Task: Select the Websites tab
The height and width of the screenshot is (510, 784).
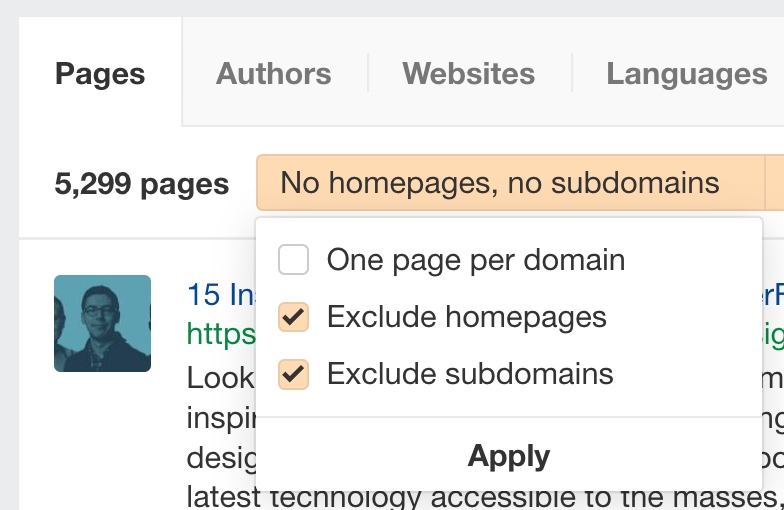Action: coord(468,74)
